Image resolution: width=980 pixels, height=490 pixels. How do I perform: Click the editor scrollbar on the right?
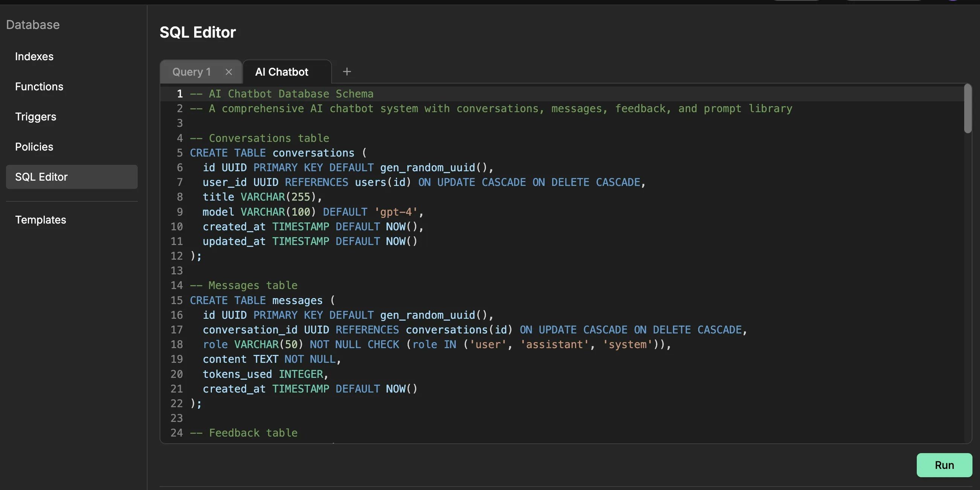pos(967,108)
